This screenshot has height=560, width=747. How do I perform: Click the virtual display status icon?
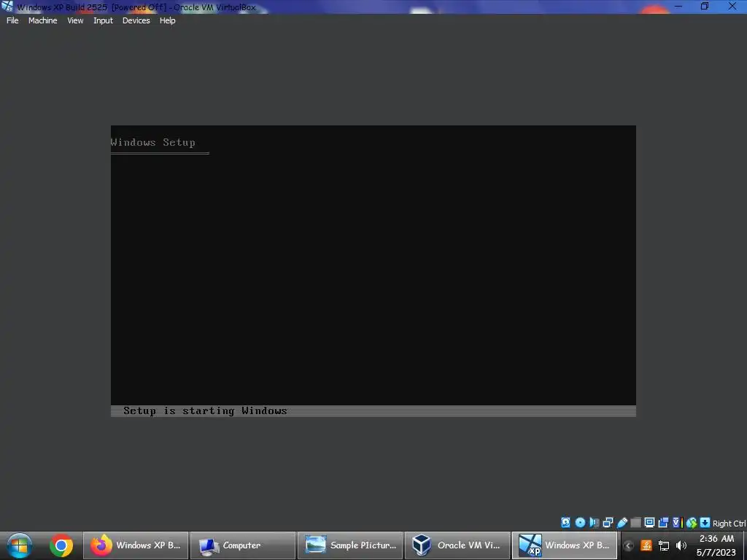click(x=649, y=523)
